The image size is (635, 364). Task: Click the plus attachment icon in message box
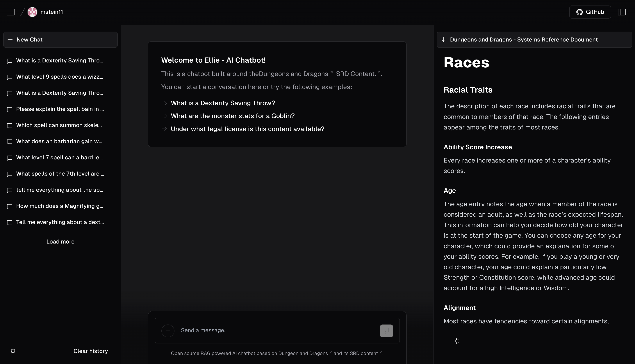pos(168,331)
